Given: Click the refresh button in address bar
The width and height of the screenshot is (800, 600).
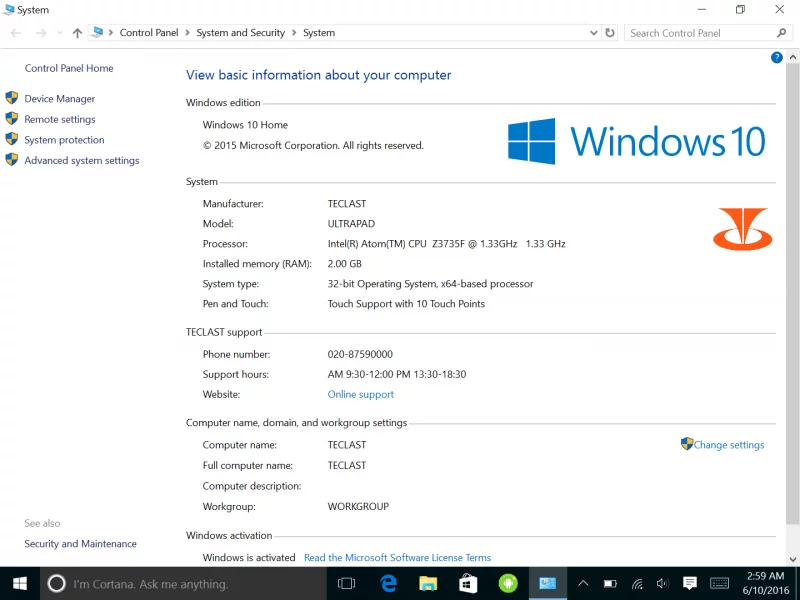Looking at the screenshot, I should [610, 33].
